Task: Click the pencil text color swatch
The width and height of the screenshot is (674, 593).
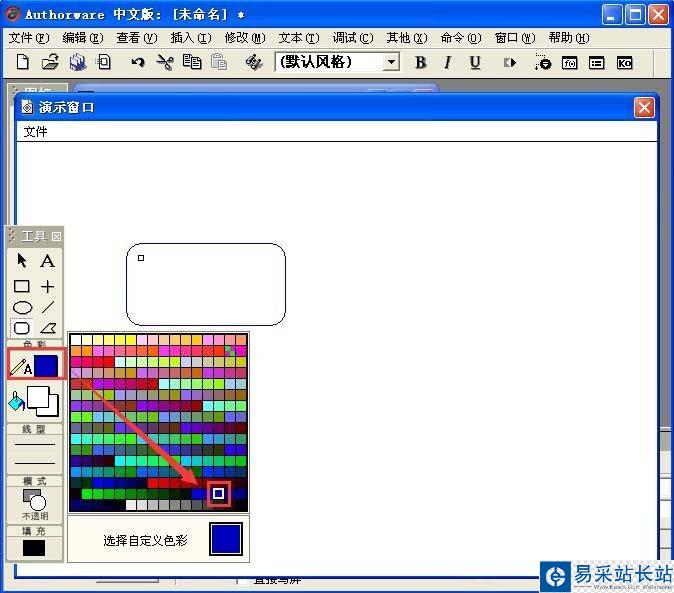Action: pos(46,366)
